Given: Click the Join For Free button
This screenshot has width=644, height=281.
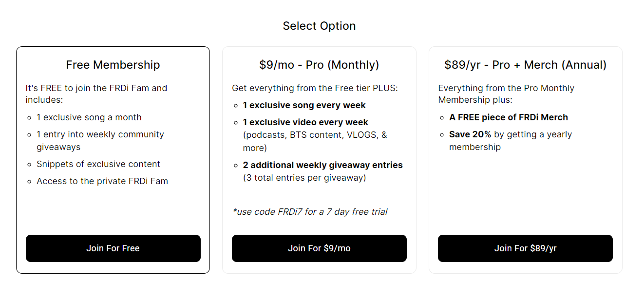Looking at the screenshot, I should (x=113, y=248).
